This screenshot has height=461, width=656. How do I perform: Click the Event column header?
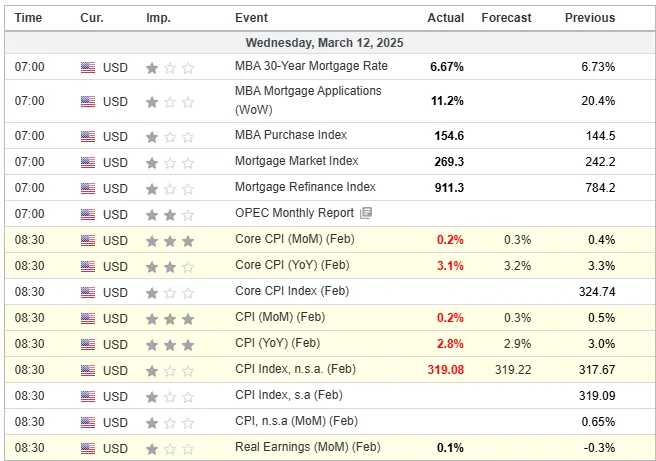click(x=251, y=18)
